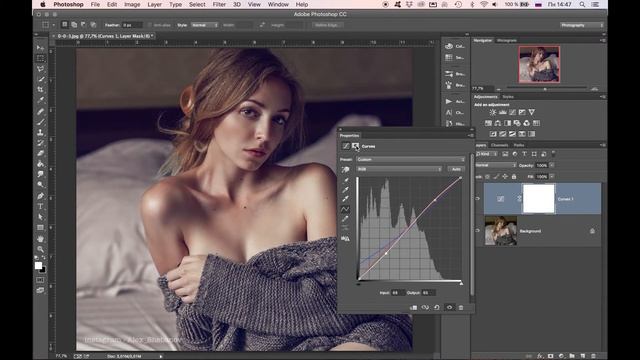Add a Hue/Saturation adjustment
The width and height of the screenshot is (640, 360).
[x=488, y=123]
